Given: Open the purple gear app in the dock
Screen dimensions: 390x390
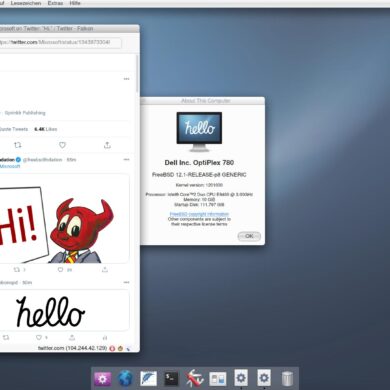Looking at the screenshot, I should (102, 379).
